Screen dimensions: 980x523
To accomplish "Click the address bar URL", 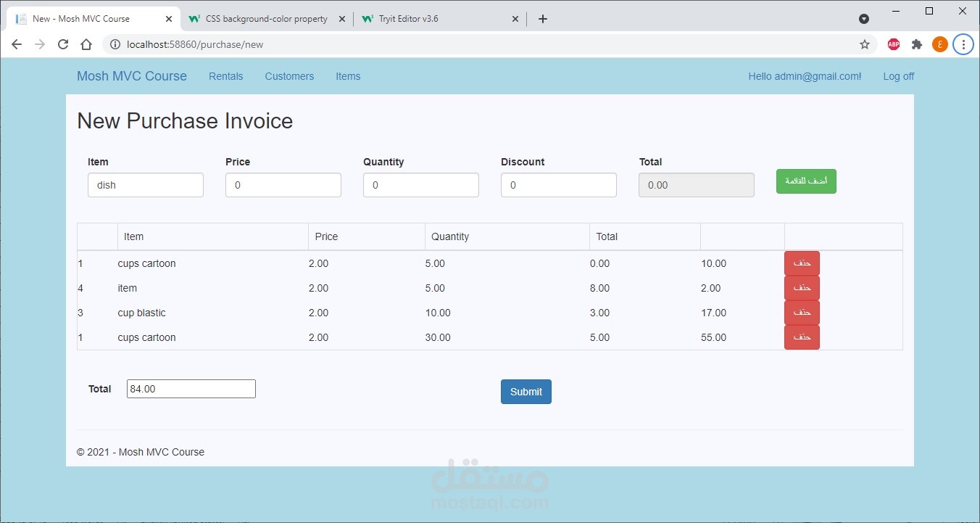I will 195,44.
